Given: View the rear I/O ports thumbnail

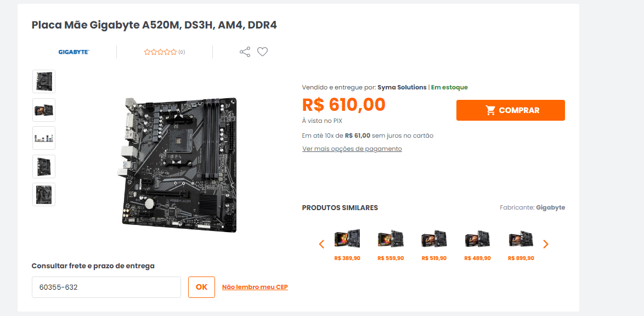Looking at the screenshot, I should [44, 138].
